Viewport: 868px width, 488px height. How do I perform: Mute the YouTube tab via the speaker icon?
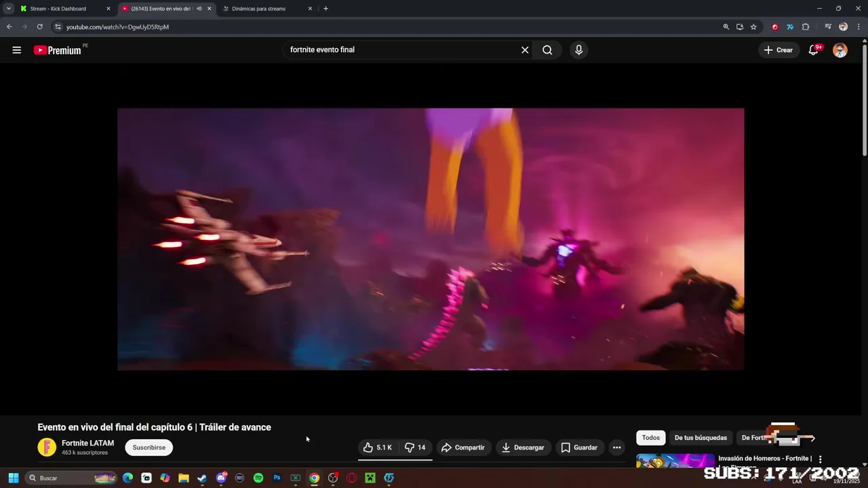point(199,9)
